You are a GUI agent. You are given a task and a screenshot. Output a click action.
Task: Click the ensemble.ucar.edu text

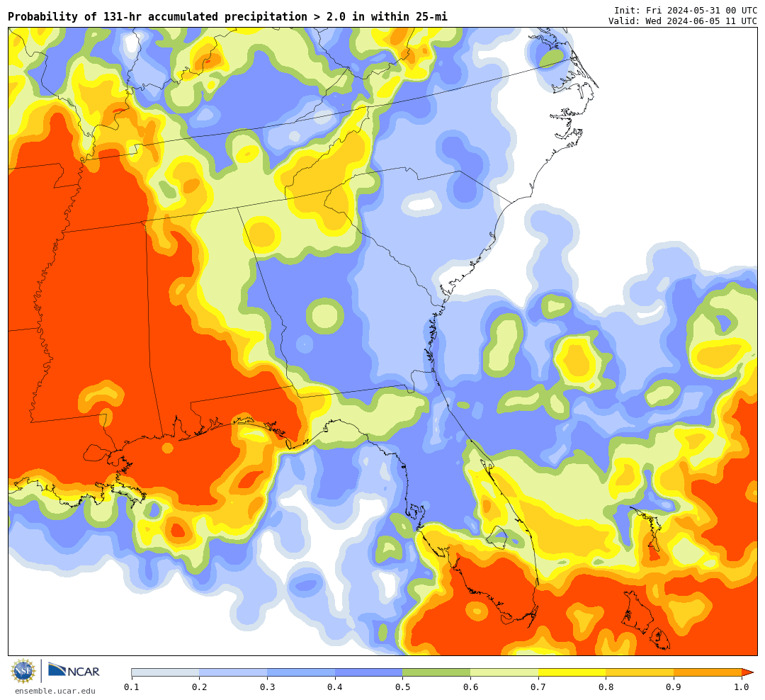click(55, 691)
